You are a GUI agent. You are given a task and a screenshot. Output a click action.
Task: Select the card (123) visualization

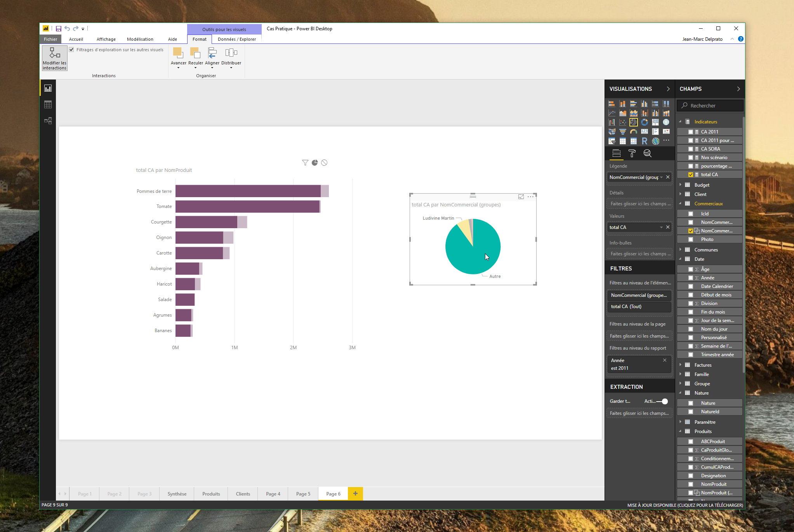[644, 132]
